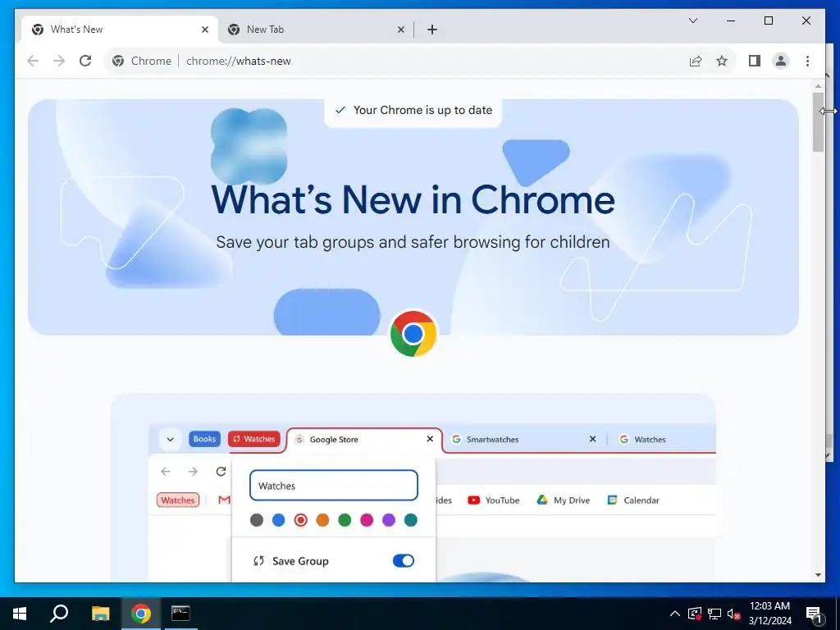
Task: Open the profile avatar menu
Action: pyautogui.click(x=781, y=61)
